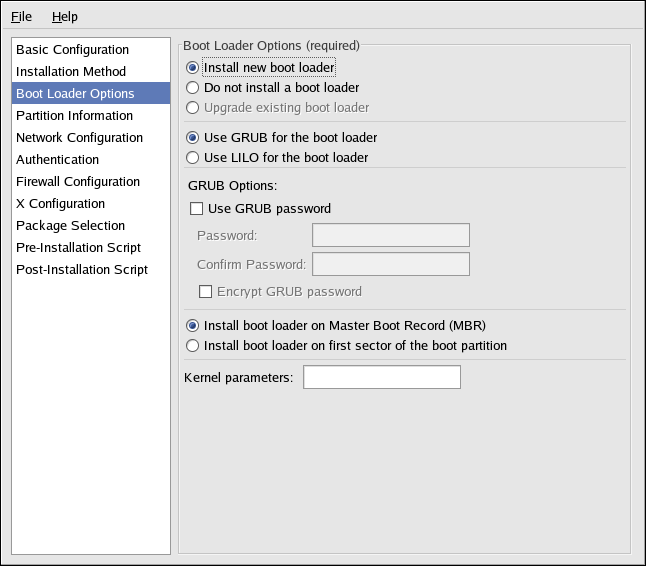Enable Use GRUB password checkbox
The image size is (646, 566).
tap(196, 209)
